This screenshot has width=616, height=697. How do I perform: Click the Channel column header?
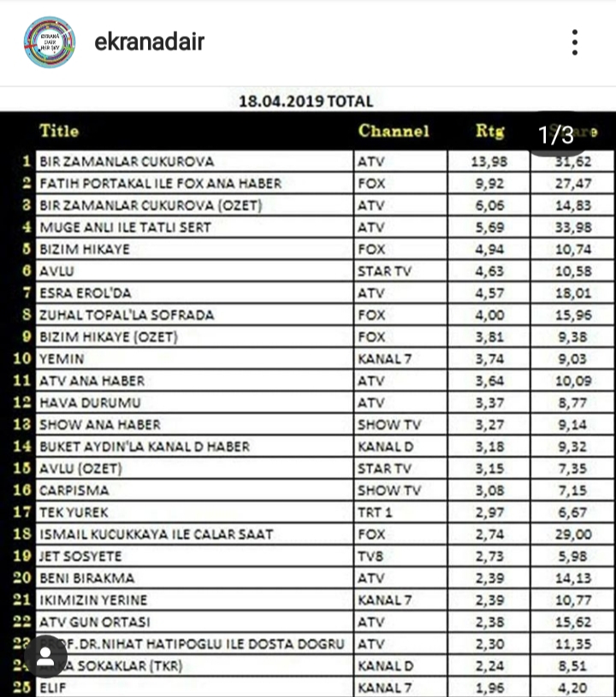394,132
